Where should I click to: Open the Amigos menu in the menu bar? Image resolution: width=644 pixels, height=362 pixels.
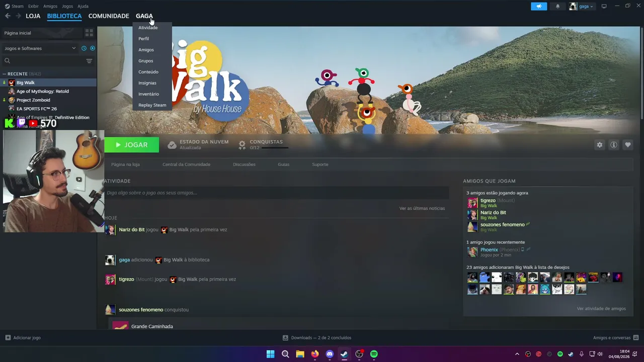coord(50,6)
